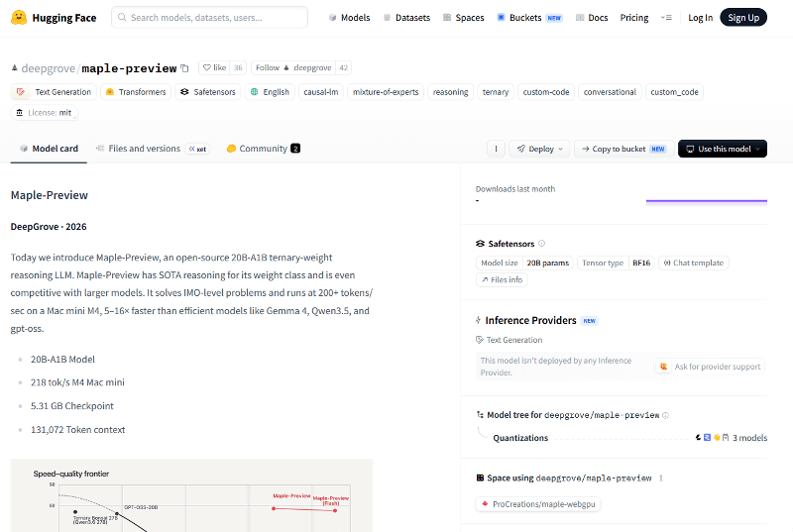The width and height of the screenshot is (793, 532).
Task: Open the Chat template button
Action: (x=694, y=263)
